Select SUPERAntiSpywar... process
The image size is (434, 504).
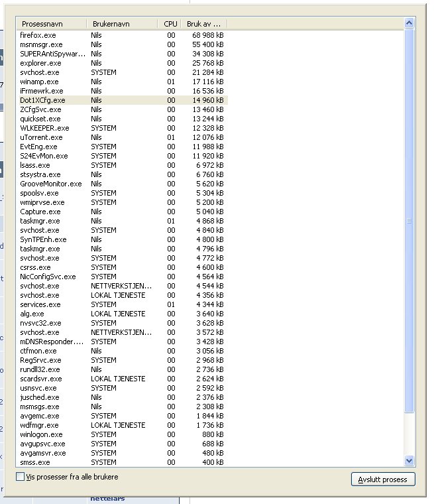coord(122,54)
